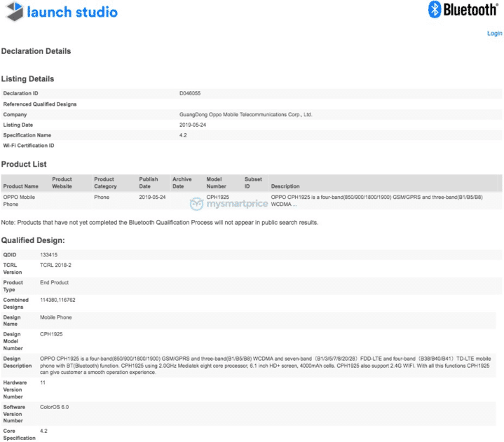
Task: Click the Publish Date column header
Action: pyautogui.click(x=148, y=183)
